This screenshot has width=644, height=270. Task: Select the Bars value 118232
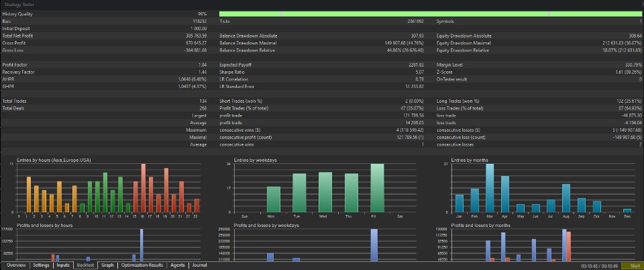click(x=200, y=21)
